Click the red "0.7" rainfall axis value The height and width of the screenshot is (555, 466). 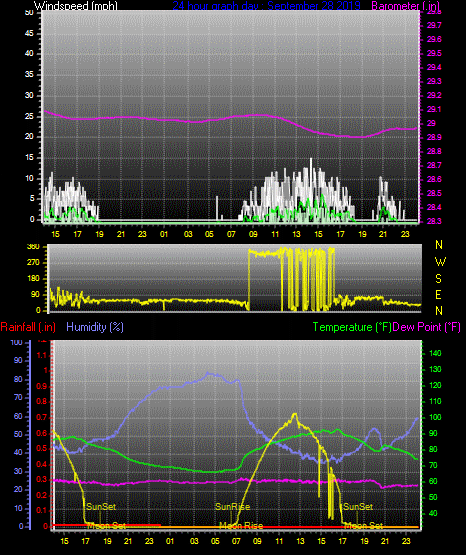click(42, 418)
